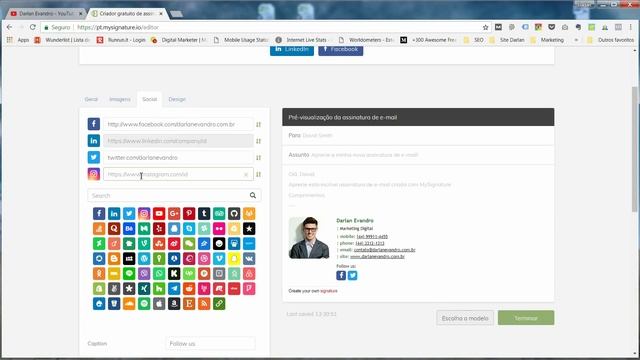
Task: Add the WhatsApp social icon
Action: [x=159, y=273]
